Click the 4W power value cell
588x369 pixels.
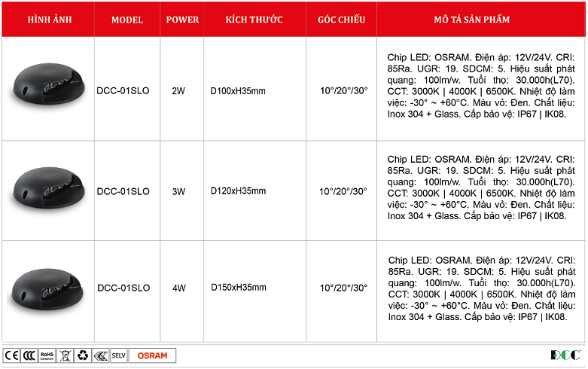[x=178, y=288]
